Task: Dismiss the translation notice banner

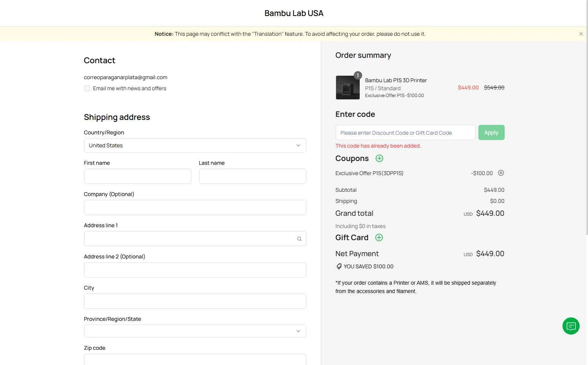Action: pyautogui.click(x=581, y=34)
